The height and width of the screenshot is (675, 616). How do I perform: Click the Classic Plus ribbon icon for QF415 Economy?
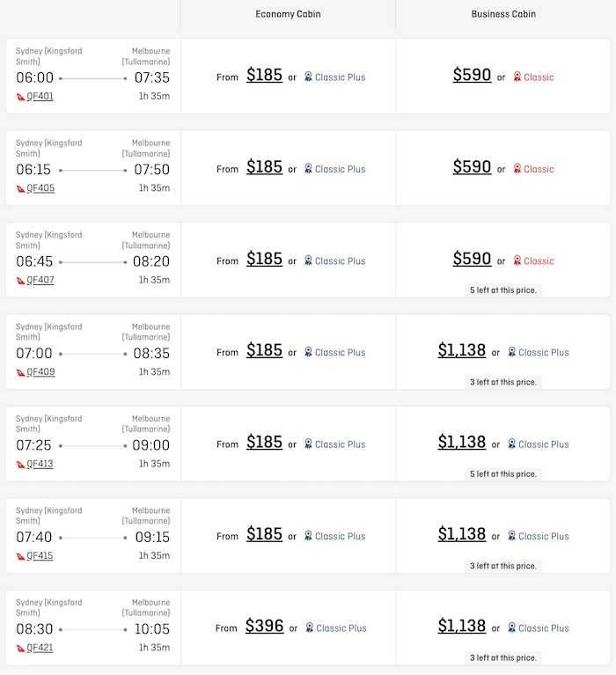(308, 536)
